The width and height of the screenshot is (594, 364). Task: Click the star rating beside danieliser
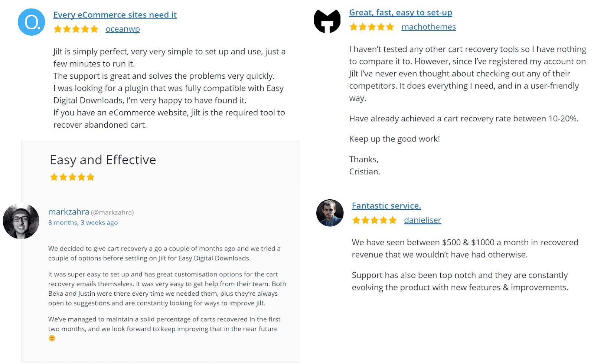(x=374, y=220)
